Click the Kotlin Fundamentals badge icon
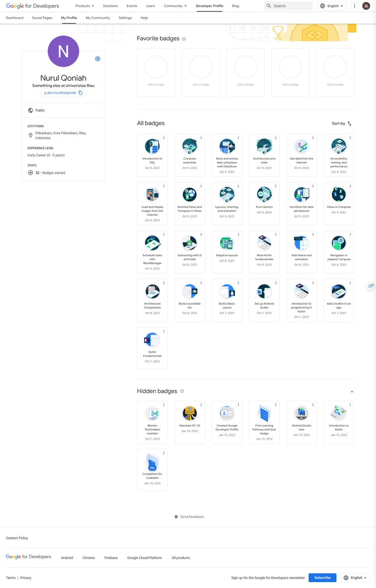 [x=151, y=340]
